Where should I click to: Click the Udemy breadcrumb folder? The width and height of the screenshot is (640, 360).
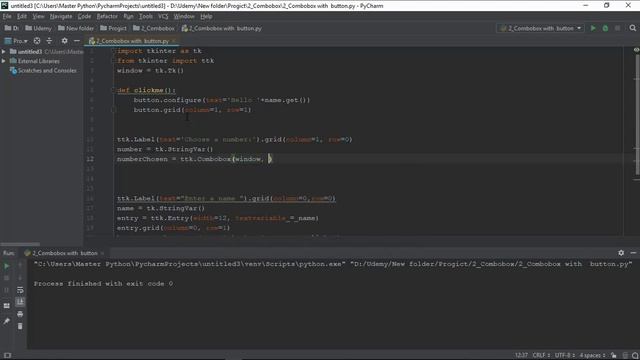tap(38, 28)
